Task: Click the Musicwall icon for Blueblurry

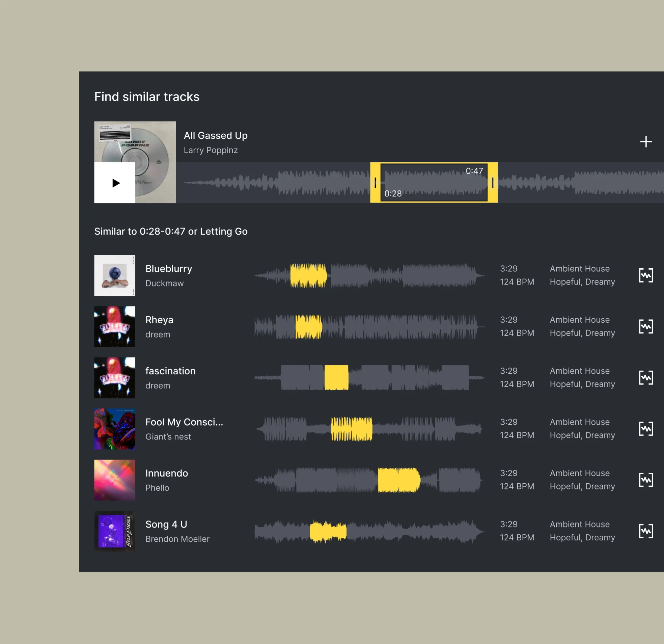Action: pos(646,276)
